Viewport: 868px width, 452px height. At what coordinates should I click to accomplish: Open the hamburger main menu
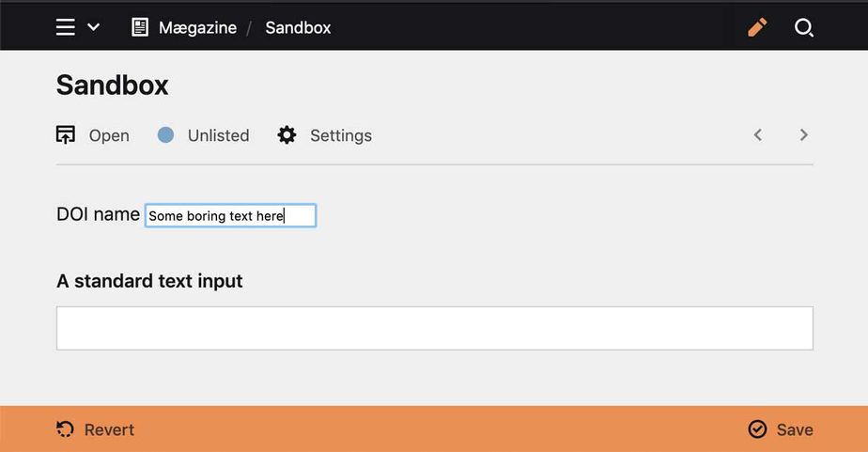coord(65,27)
